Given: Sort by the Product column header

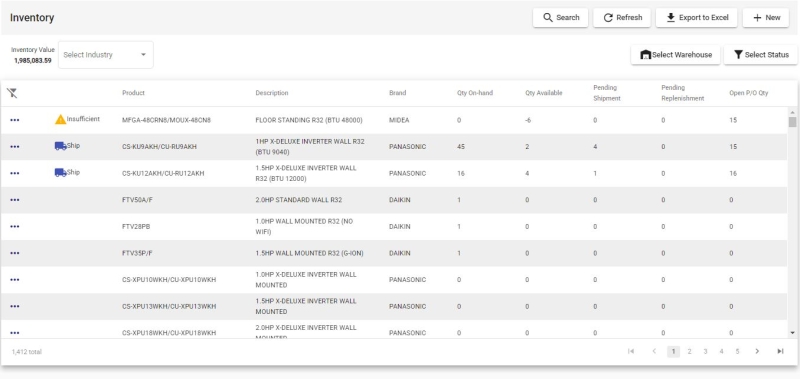Looking at the screenshot, I should coord(133,93).
